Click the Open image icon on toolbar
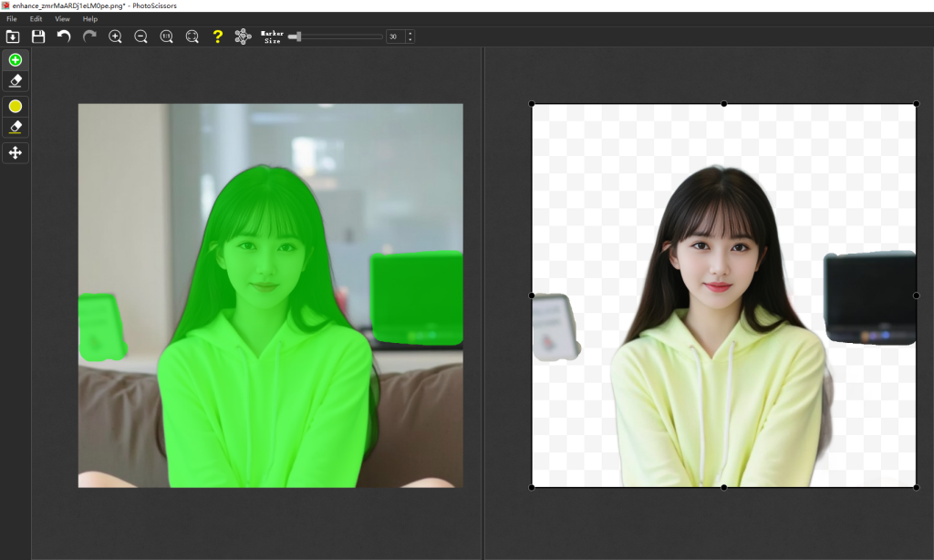 click(x=13, y=36)
